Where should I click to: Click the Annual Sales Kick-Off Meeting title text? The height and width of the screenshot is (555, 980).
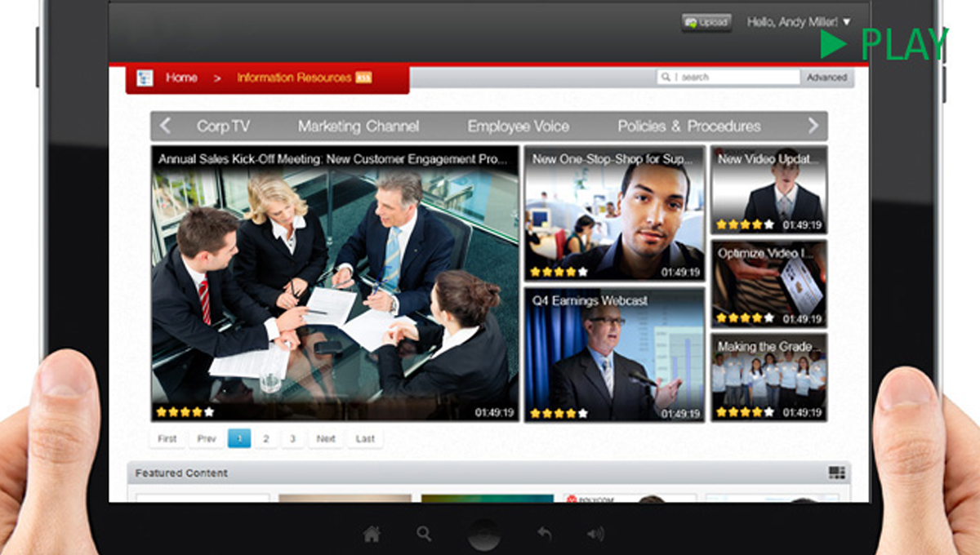(x=334, y=159)
